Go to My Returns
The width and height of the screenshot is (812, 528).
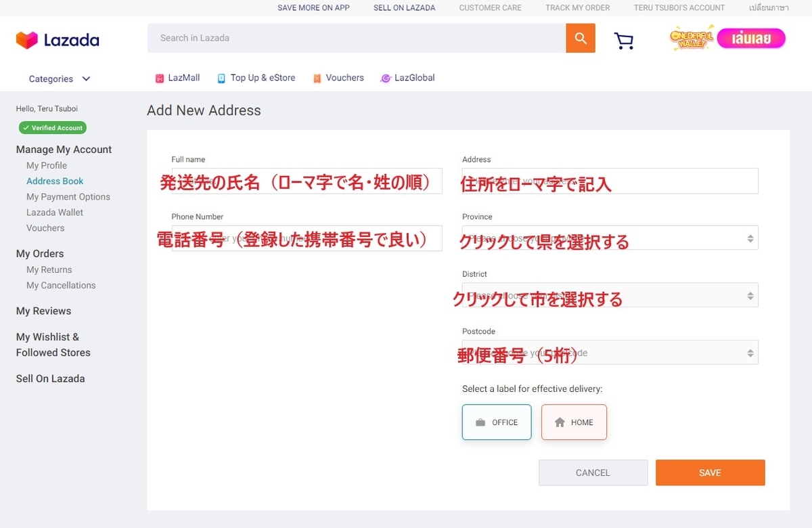point(49,269)
